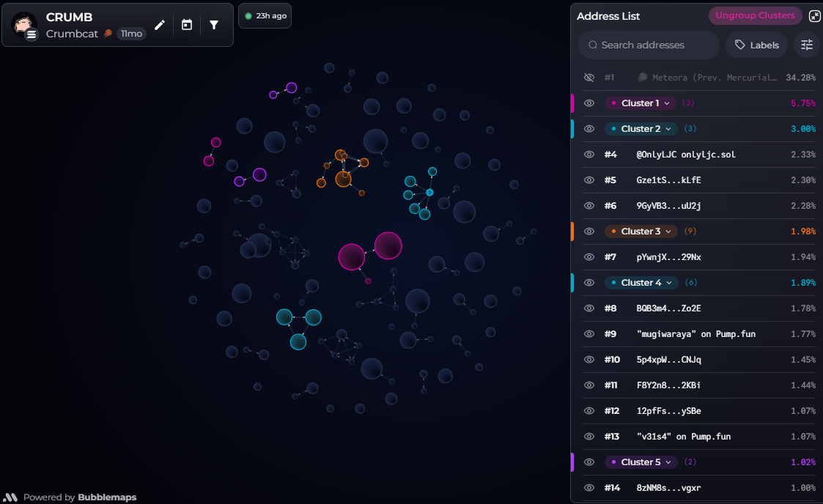Hide address #4 @OnlyLJC
The image size is (823, 504).
point(589,155)
